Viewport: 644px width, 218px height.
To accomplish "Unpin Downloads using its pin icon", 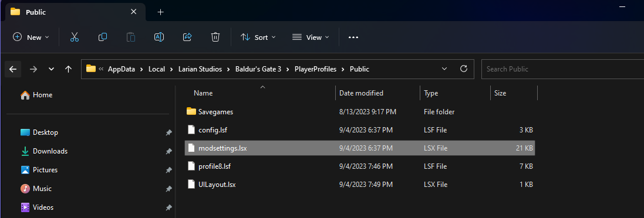I will (168, 151).
